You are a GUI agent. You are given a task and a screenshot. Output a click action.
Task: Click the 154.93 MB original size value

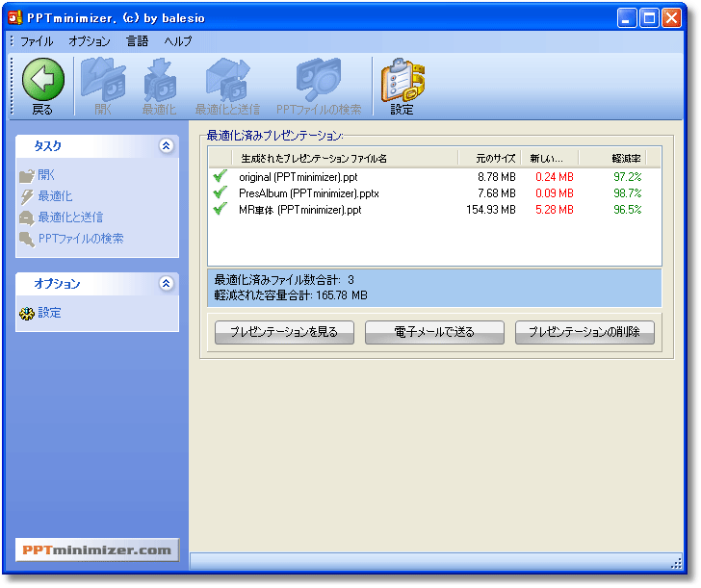pyautogui.click(x=491, y=210)
